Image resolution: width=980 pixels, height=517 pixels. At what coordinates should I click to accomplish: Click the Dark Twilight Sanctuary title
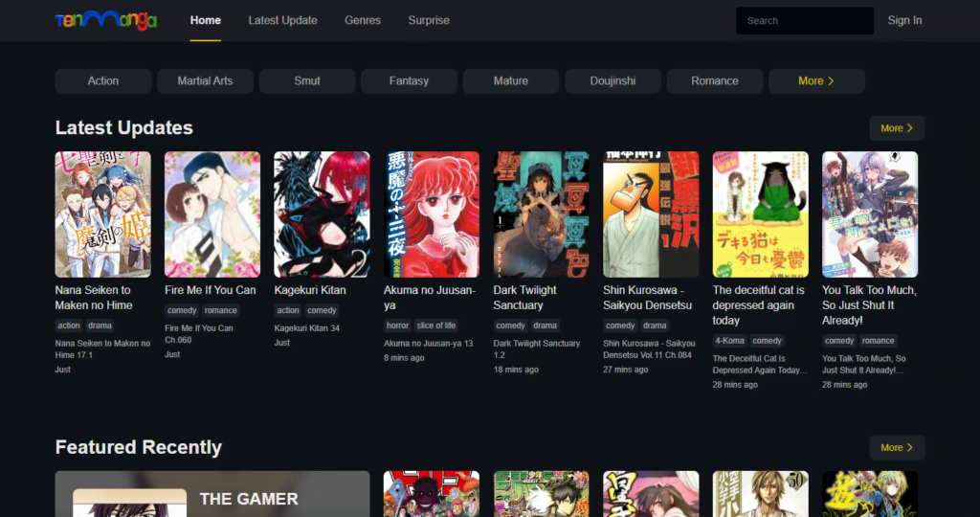pos(525,298)
